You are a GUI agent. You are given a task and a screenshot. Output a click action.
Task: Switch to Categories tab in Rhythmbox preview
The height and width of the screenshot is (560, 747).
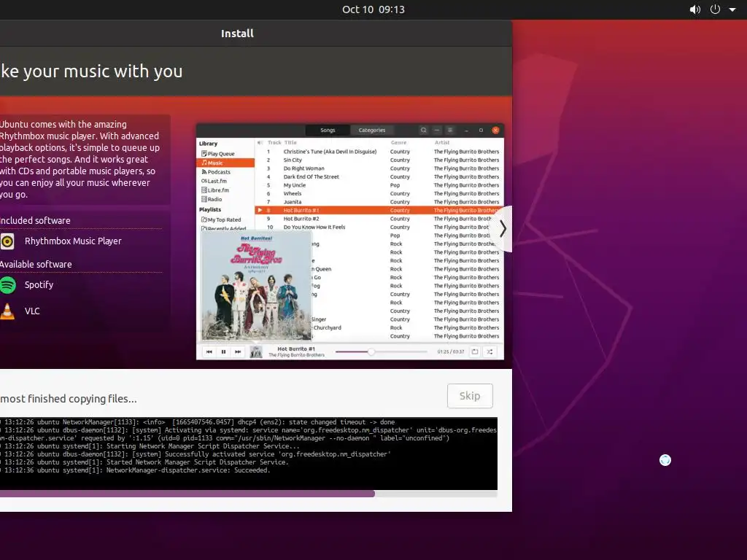click(x=372, y=130)
